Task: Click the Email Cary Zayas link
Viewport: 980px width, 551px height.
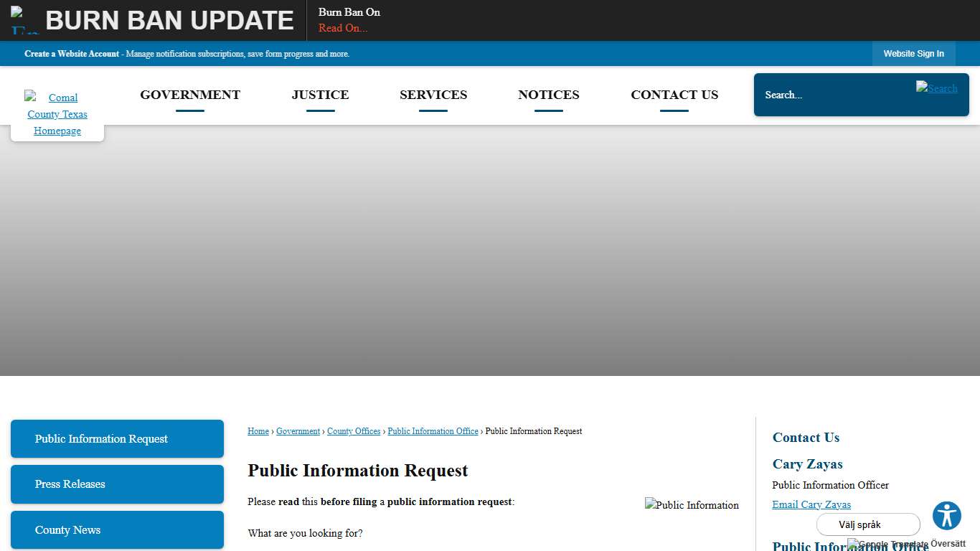Action: [811, 504]
